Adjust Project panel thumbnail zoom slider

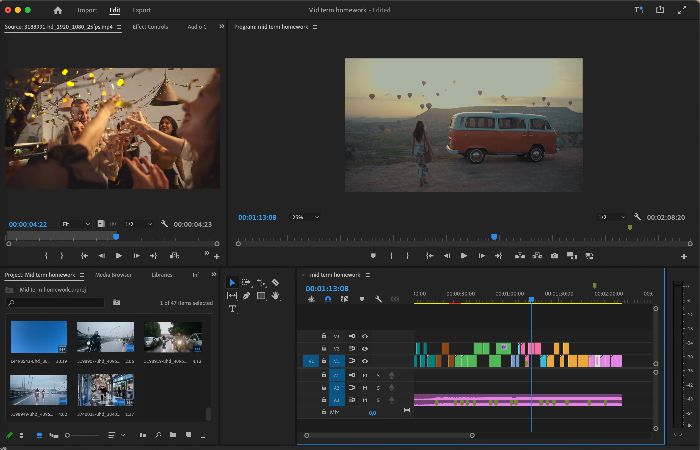tap(83, 435)
